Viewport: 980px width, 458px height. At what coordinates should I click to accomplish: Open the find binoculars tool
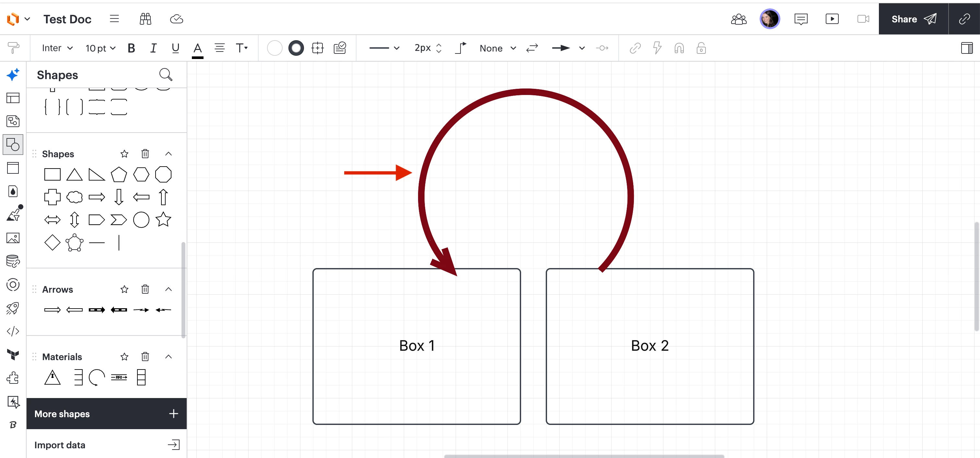pyautogui.click(x=145, y=19)
